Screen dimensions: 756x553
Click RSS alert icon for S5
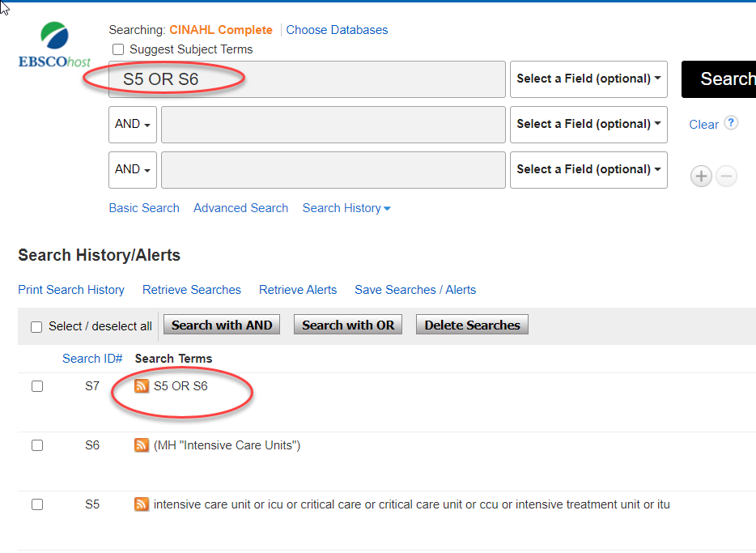pyautogui.click(x=142, y=504)
